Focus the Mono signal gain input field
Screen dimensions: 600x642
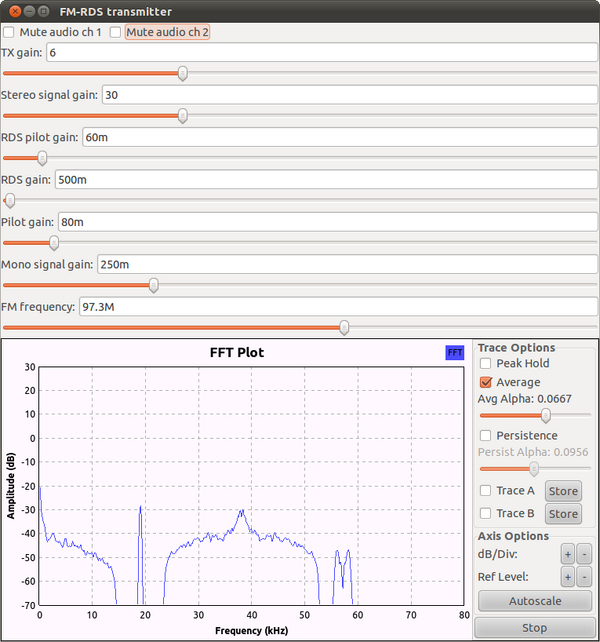[x=347, y=264]
